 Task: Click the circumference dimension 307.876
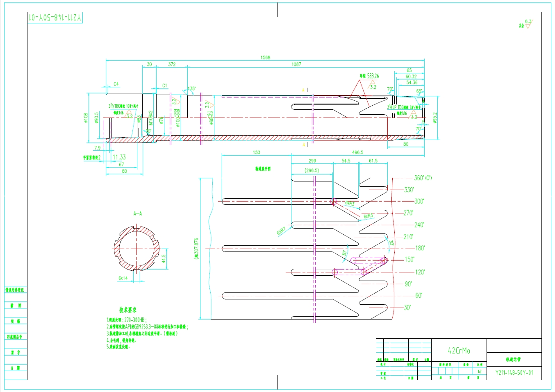tap(196, 249)
